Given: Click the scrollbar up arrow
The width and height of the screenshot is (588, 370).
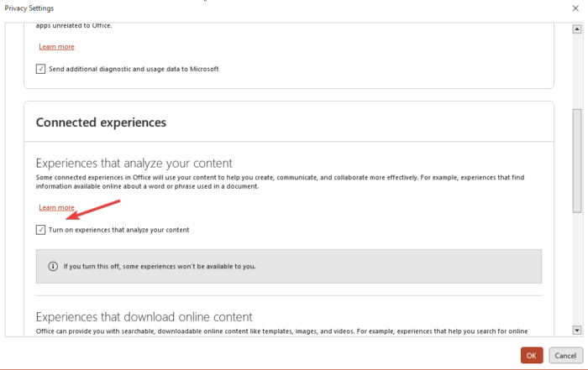Looking at the screenshot, I should coord(576,29).
